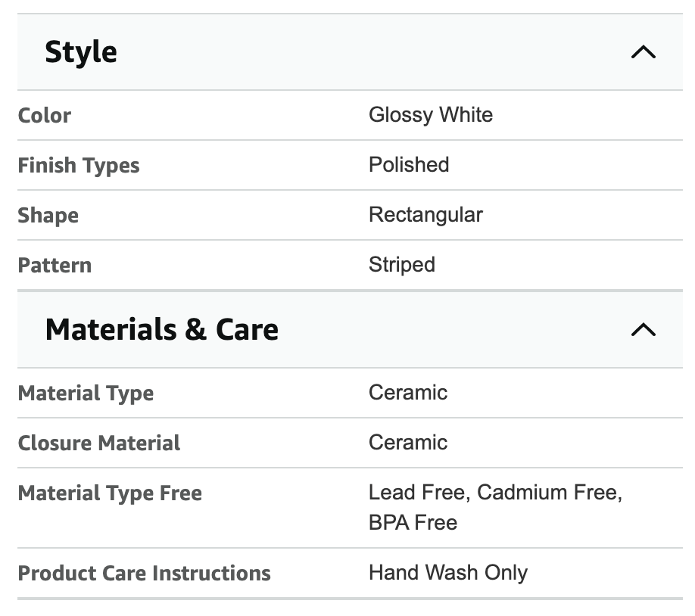Screen dimensions: 695x616
Task: Click the Glossy White value
Action: click(430, 115)
